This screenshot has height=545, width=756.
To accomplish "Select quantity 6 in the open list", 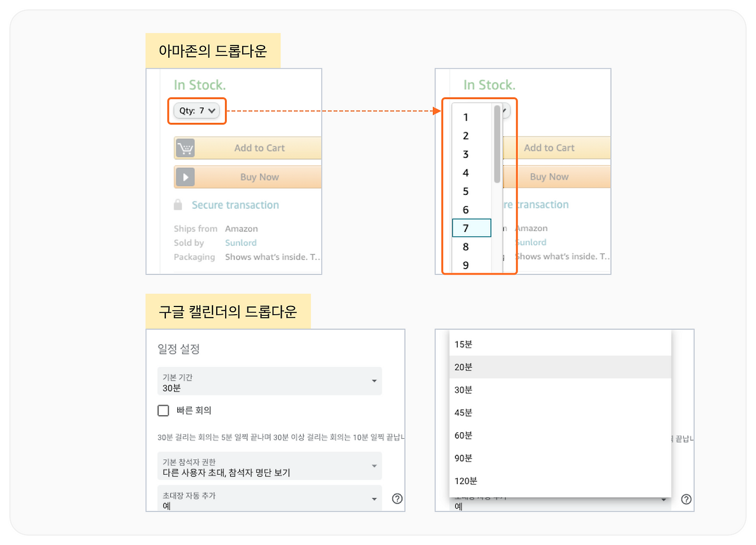I will coord(472,210).
